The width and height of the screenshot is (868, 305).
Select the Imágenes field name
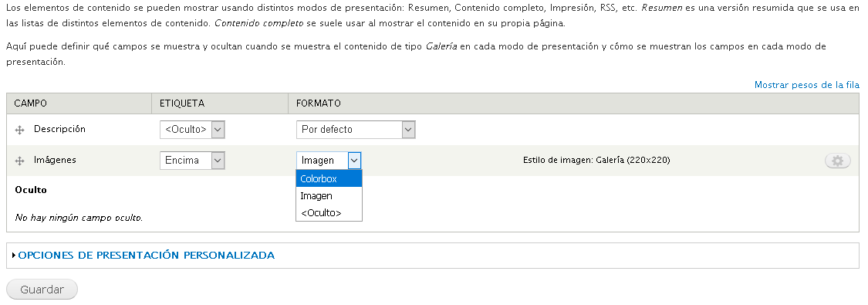click(55, 160)
